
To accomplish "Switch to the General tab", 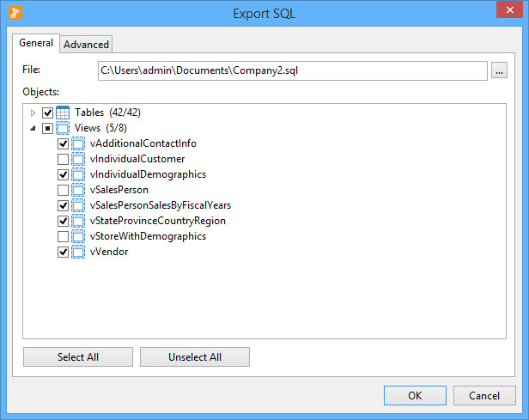I will coord(36,43).
